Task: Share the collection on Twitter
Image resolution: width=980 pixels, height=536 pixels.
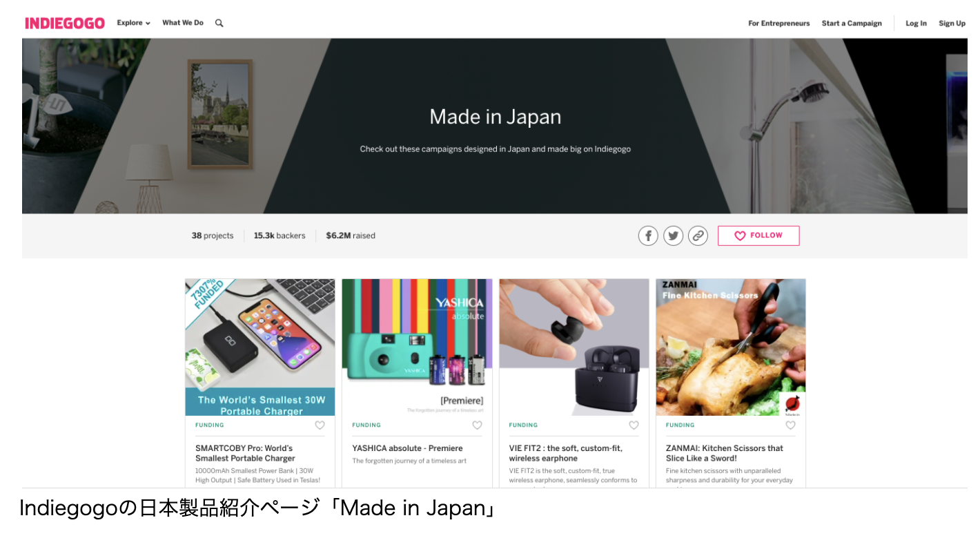Action: click(673, 236)
